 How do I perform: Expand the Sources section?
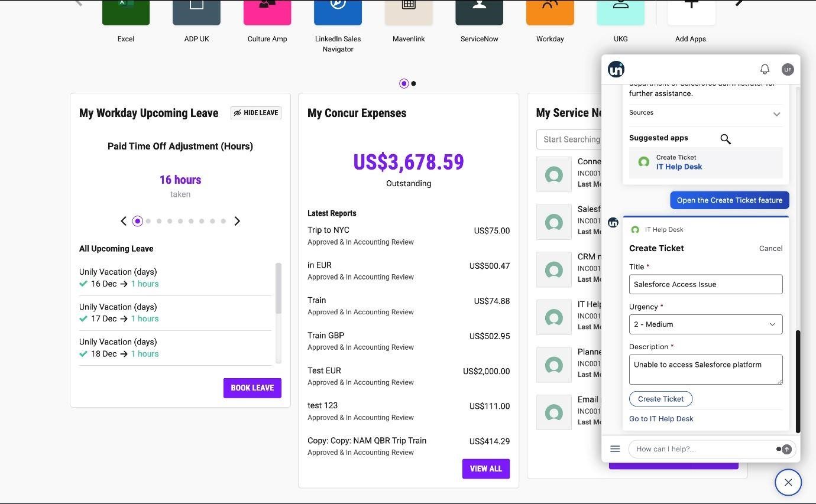(x=776, y=114)
